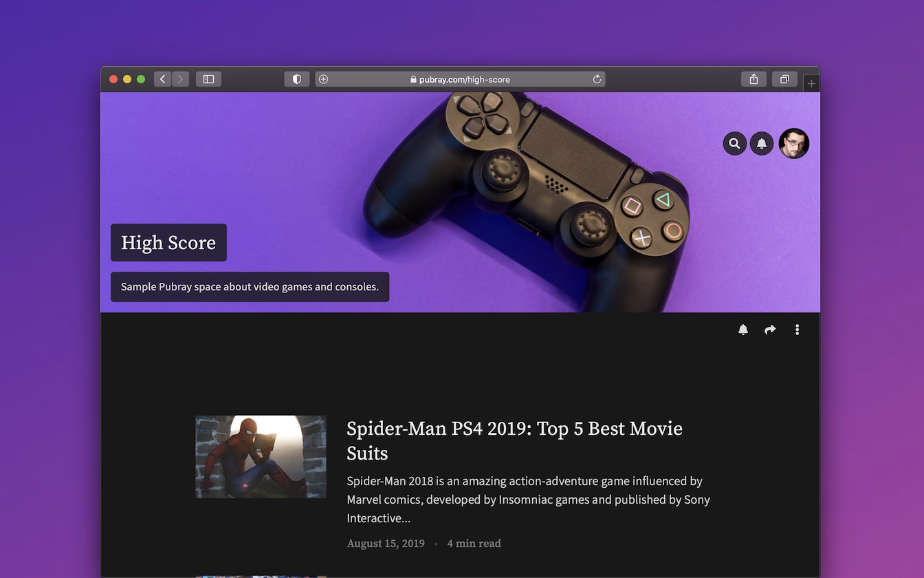Click the Spider-Man article excerpt text
This screenshot has width=924, height=578.
coord(528,500)
